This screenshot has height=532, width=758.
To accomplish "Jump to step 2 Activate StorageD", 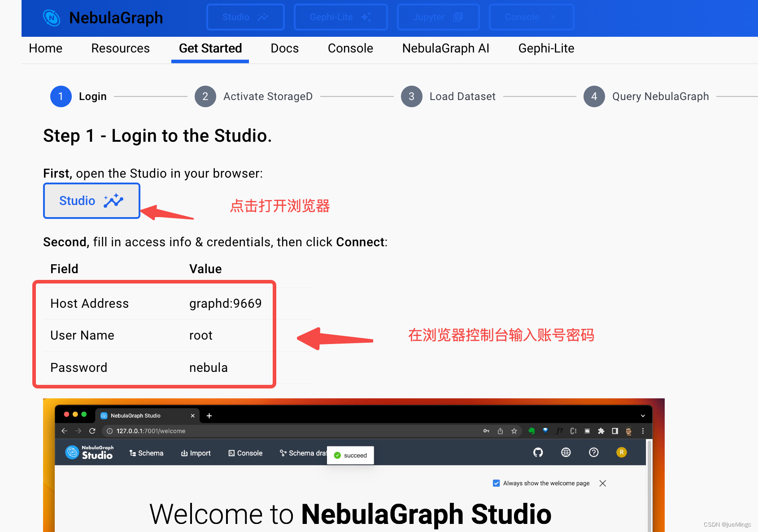I will pyautogui.click(x=254, y=96).
